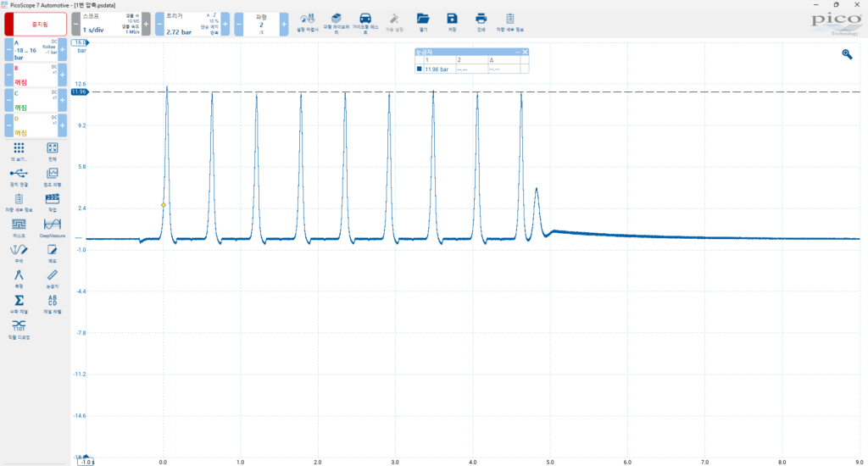Close the Rulers legend panel
Screen dimensions: 868x466
[x=525, y=53]
